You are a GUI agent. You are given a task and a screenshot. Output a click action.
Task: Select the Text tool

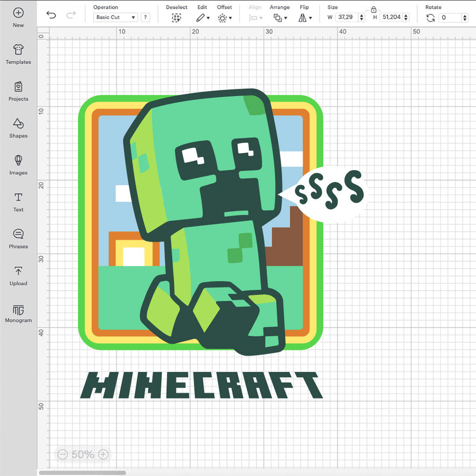[x=18, y=202]
